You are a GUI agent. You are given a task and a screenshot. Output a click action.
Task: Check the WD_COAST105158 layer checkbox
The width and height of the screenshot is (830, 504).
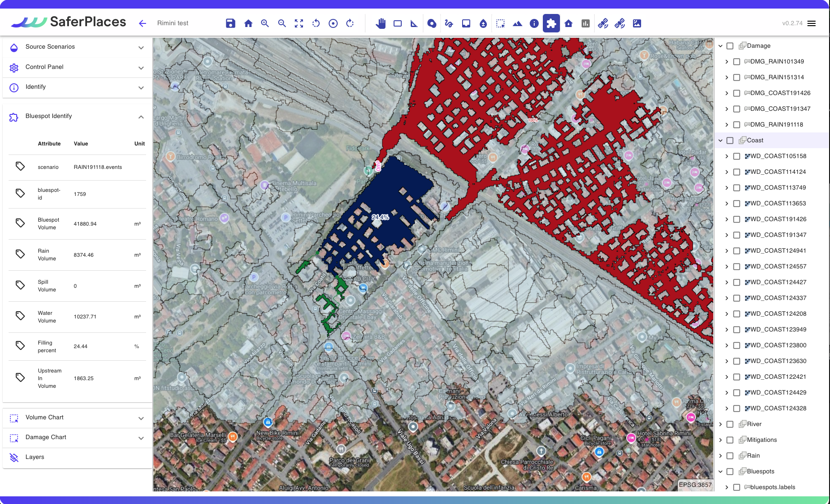pos(737,156)
